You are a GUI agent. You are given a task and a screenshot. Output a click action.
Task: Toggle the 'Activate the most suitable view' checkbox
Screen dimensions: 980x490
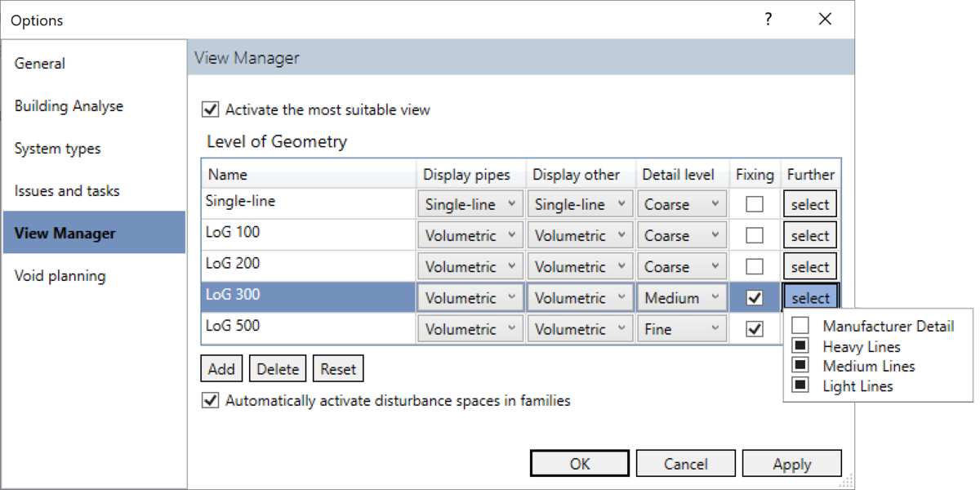[x=210, y=109]
